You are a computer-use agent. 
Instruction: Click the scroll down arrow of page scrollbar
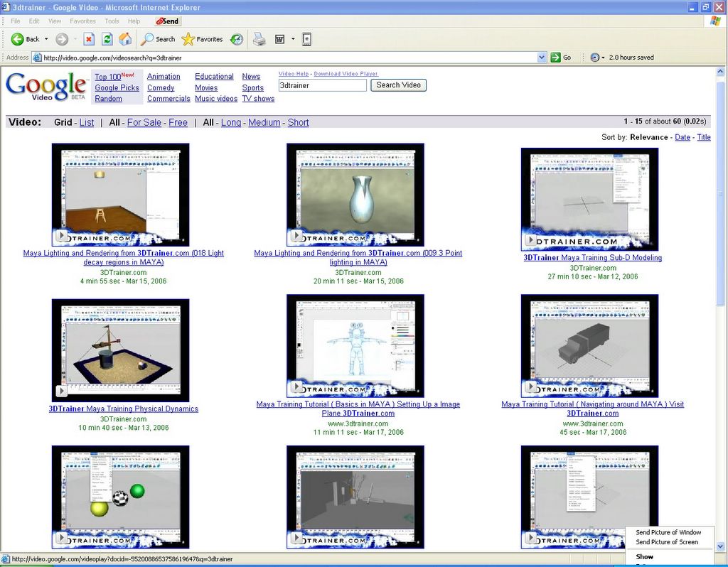pyautogui.click(x=721, y=546)
